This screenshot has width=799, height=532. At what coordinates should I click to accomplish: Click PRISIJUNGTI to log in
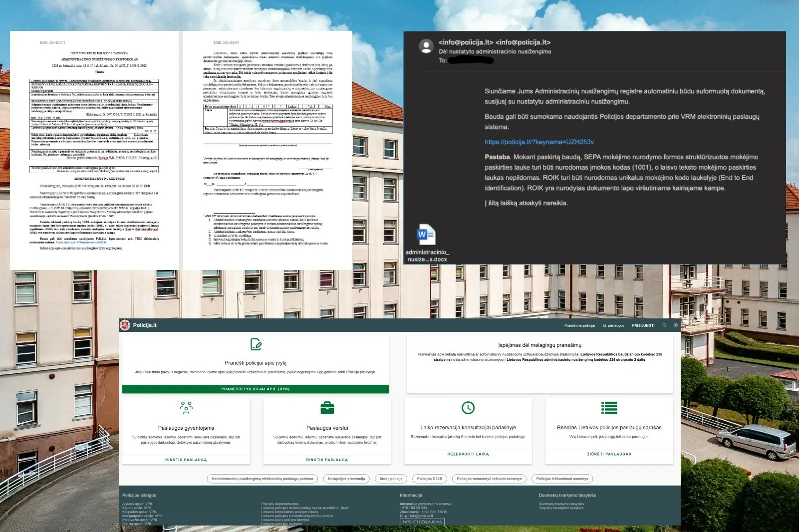point(643,325)
